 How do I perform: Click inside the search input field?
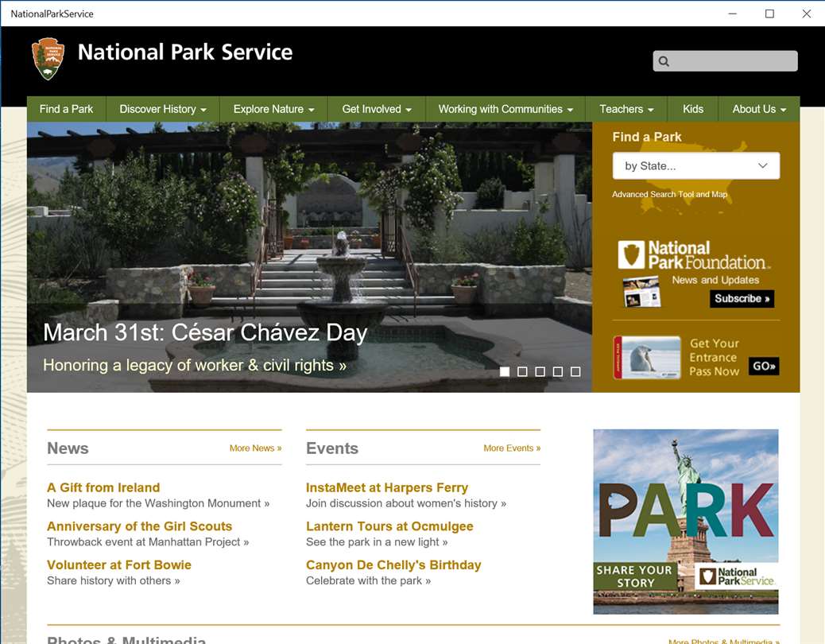pyautogui.click(x=725, y=61)
